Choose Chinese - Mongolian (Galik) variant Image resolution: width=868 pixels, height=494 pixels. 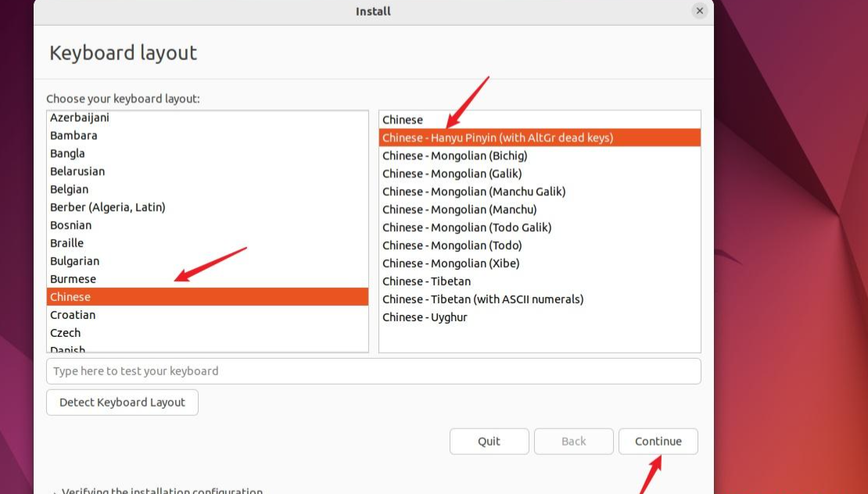click(x=540, y=174)
